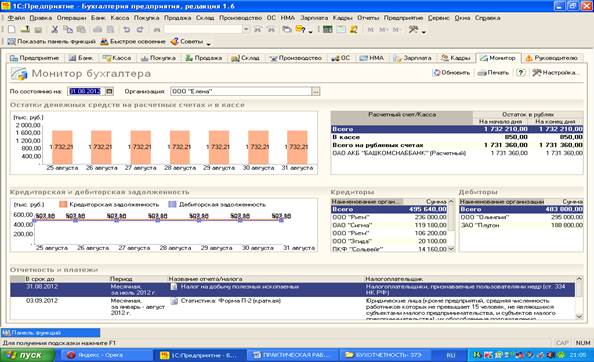Select the В кассе row
Viewport: 594px width, 362px height.
tap(457, 137)
